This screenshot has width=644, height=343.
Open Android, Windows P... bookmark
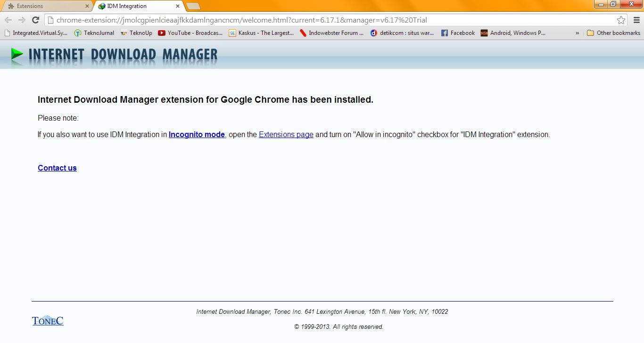[x=513, y=33]
